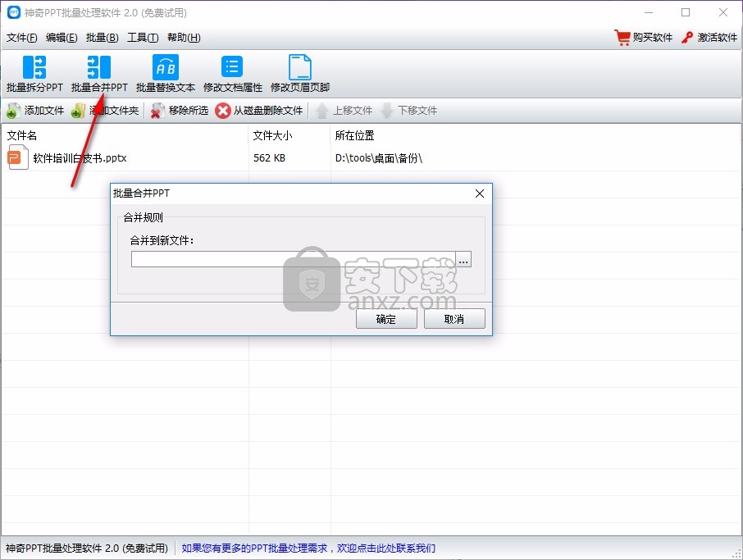This screenshot has width=743, height=560.
Task: Open the File (文件) menu
Action: tap(22, 38)
